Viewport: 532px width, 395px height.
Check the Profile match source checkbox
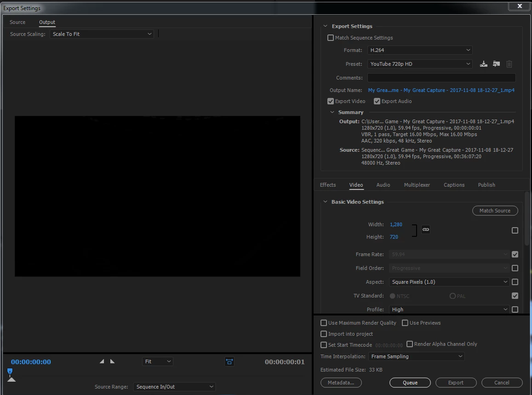(x=515, y=309)
